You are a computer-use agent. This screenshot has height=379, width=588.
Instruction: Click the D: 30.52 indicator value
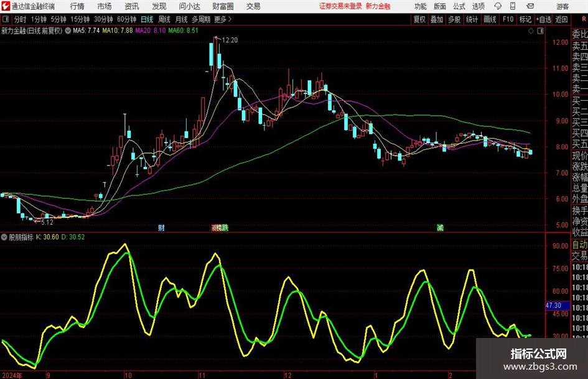pyautogui.click(x=73, y=237)
